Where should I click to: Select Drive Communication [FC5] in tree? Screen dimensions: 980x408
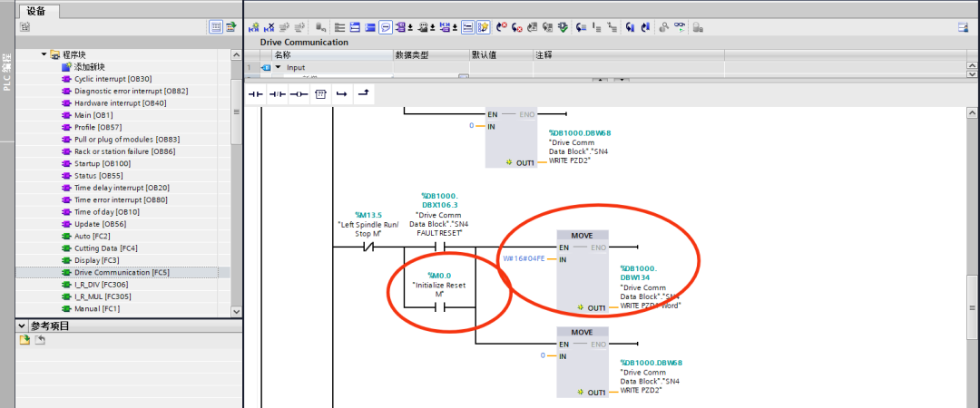coord(122,272)
